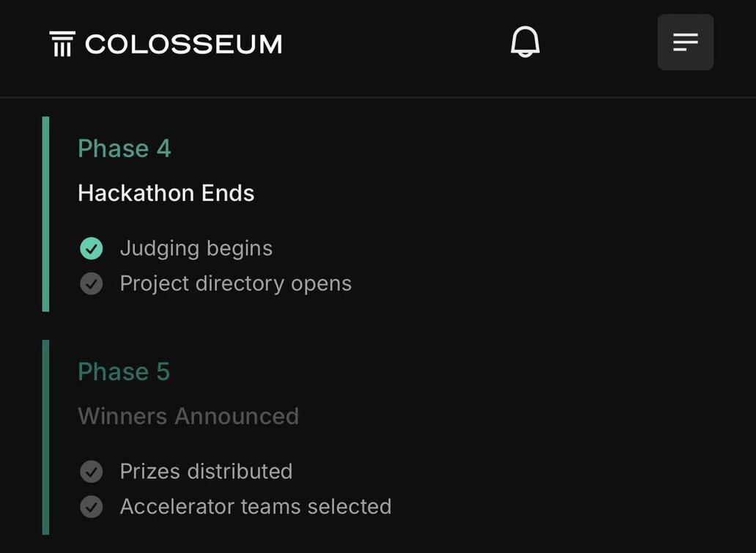
Task: Click the Prizes distributed checkmark
Action: pyautogui.click(x=92, y=471)
